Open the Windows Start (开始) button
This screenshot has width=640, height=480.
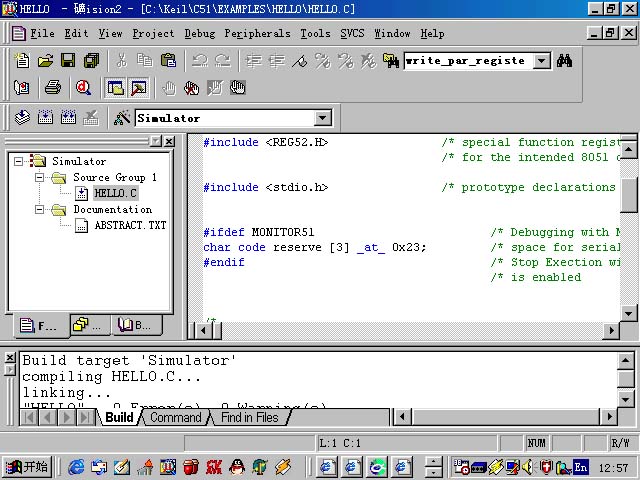(x=27, y=467)
